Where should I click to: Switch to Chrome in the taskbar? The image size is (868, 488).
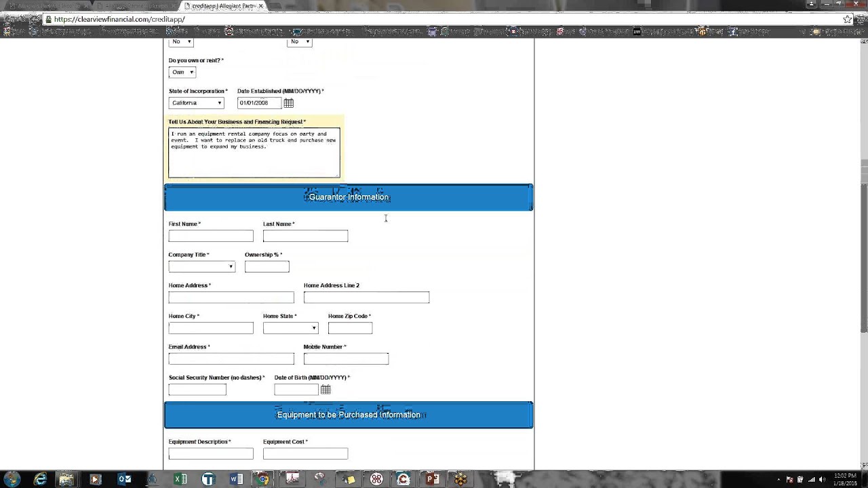pyautogui.click(x=263, y=479)
